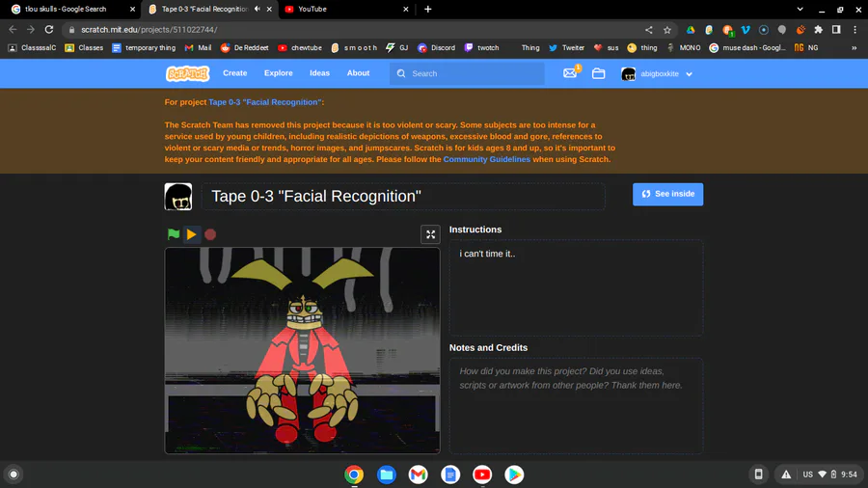
Task: Open the Tape 0-3 project link in banner
Action: (x=264, y=102)
